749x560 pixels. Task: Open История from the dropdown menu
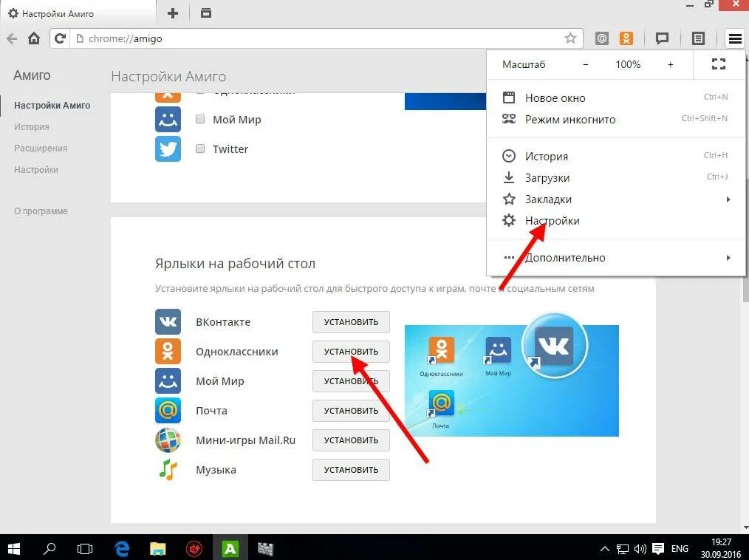tap(616, 156)
